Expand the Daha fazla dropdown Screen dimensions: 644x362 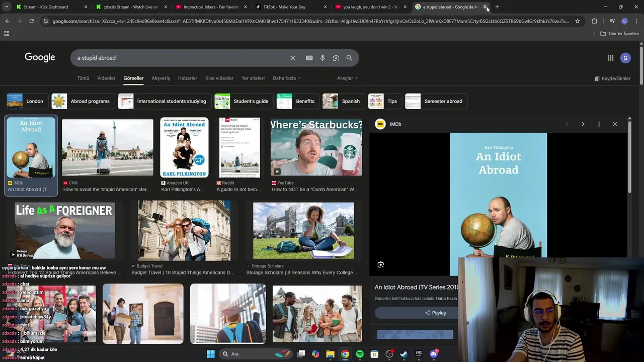(286, 78)
